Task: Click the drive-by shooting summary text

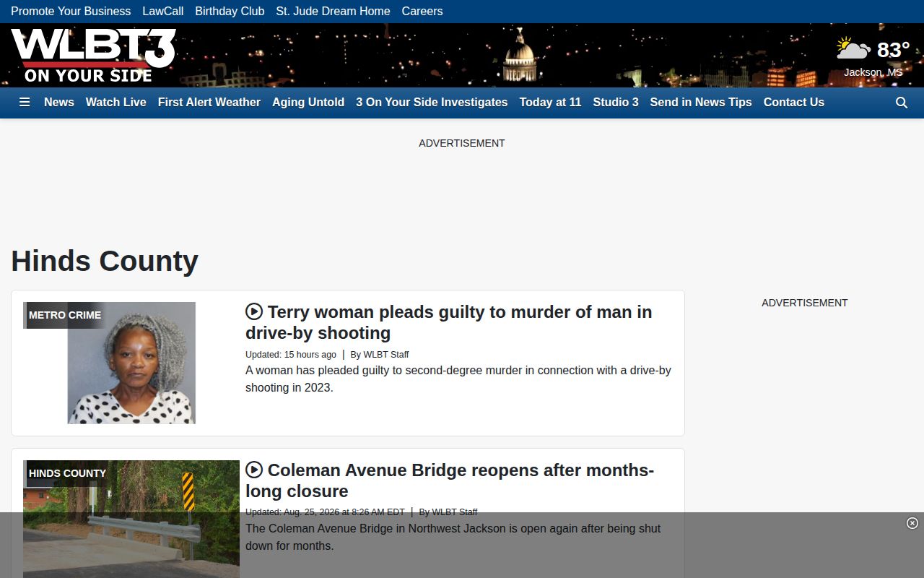Action: tap(458, 379)
